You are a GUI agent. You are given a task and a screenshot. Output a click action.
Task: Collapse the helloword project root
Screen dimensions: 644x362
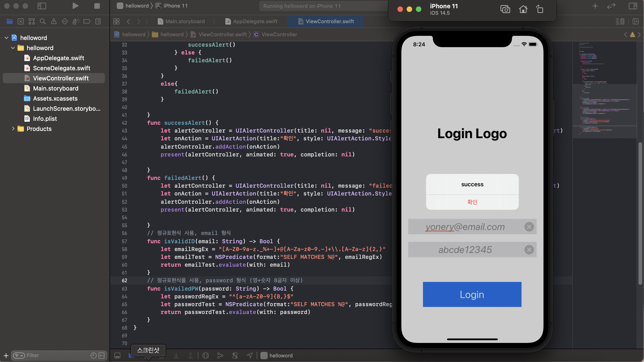click(x=6, y=38)
